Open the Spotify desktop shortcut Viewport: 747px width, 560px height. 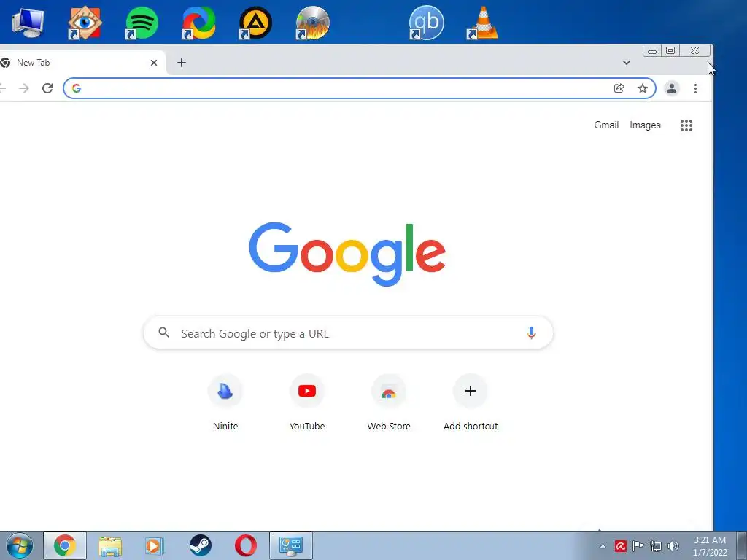142,23
